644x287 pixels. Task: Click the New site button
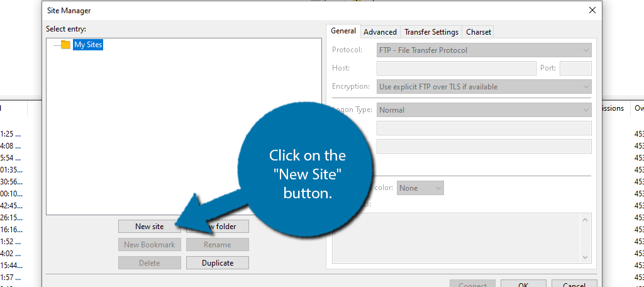[x=149, y=226]
